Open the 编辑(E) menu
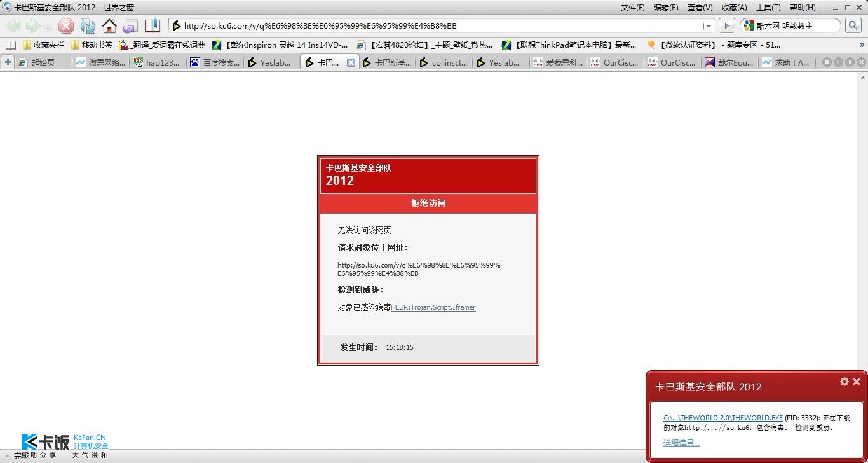The image size is (868, 463). pos(666,8)
